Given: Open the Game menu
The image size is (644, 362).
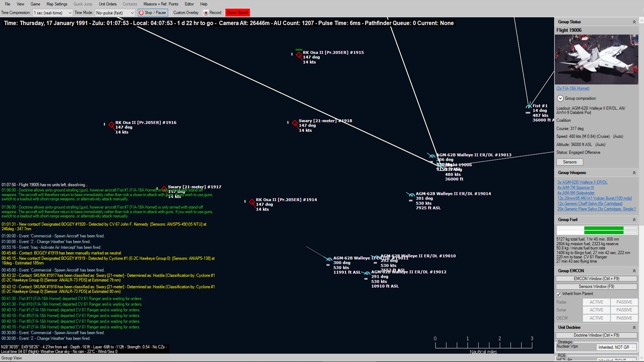Looking at the screenshot, I should coord(35,4).
